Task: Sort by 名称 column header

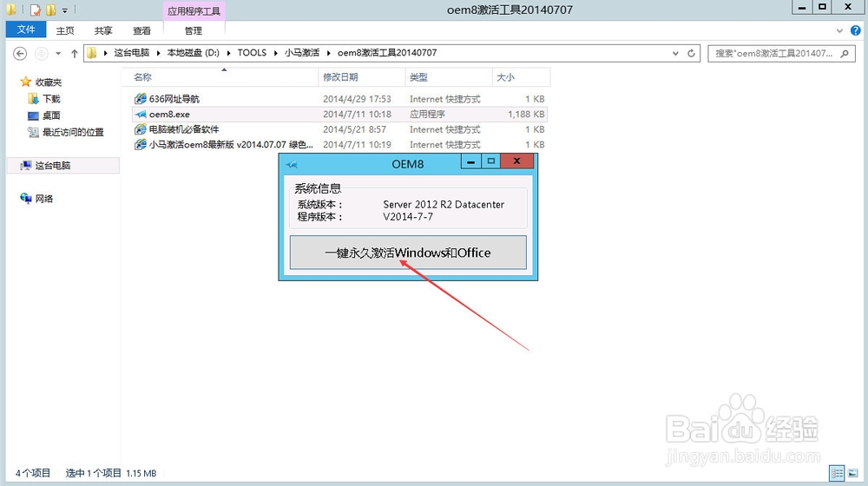Action: (x=220, y=77)
